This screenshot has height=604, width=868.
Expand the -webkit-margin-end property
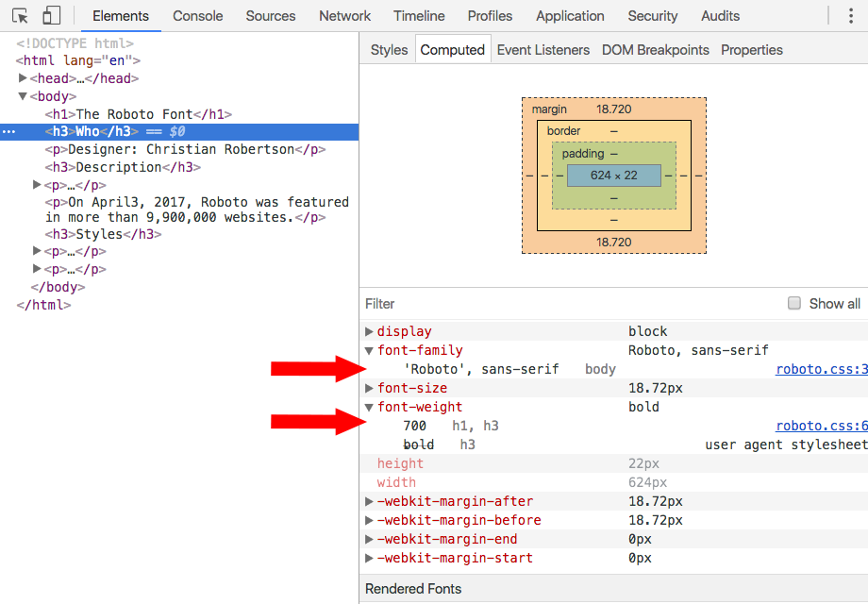369,539
